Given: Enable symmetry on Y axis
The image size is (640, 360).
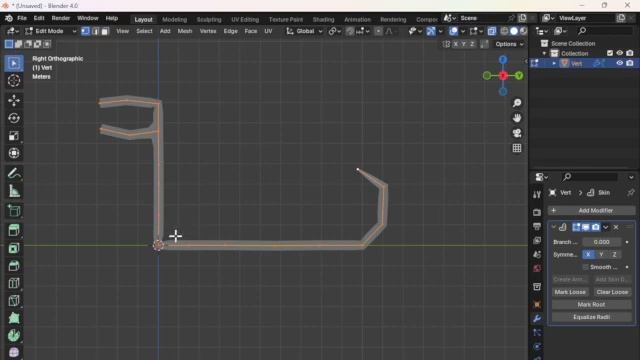Looking at the screenshot, I should (601, 254).
